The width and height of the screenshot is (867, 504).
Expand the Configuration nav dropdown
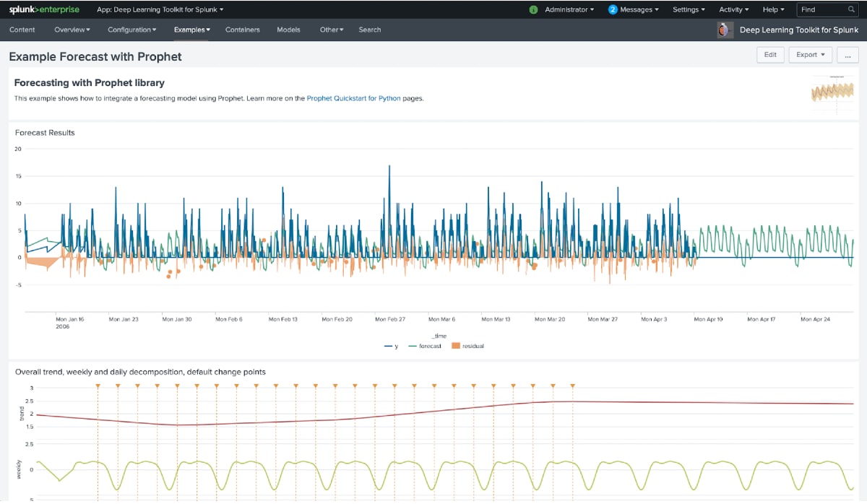132,30
